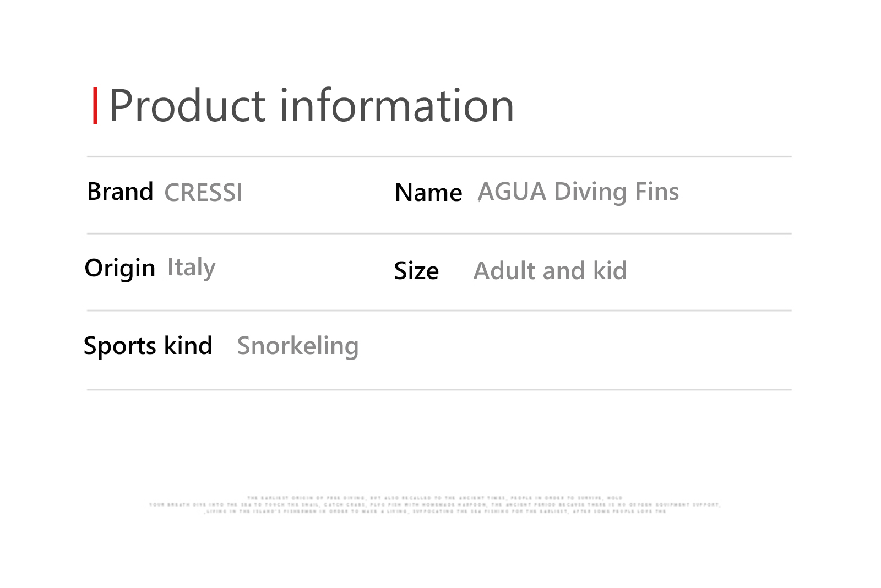
Task: Select the Name label
Action: [428, 193]
